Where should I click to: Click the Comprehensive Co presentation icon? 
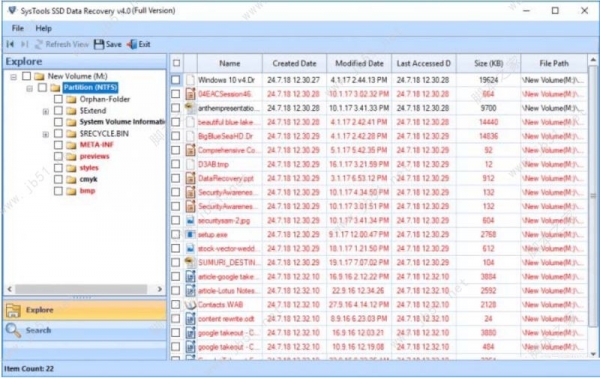pyautogui.click(x=190, y=150)
